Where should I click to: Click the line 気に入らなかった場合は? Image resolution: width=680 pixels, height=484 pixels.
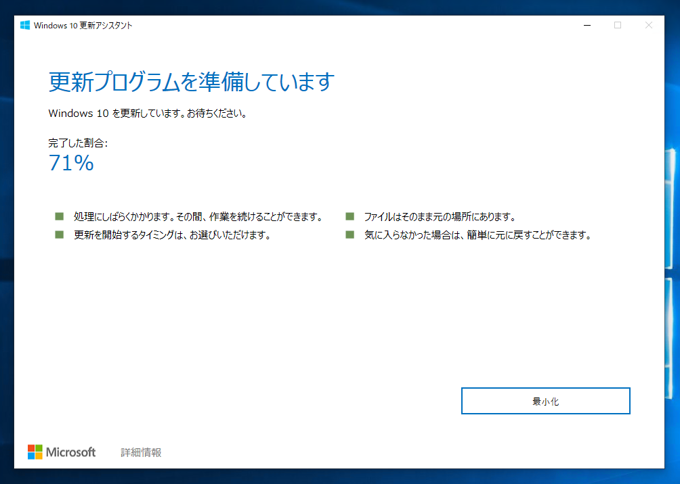478,235
